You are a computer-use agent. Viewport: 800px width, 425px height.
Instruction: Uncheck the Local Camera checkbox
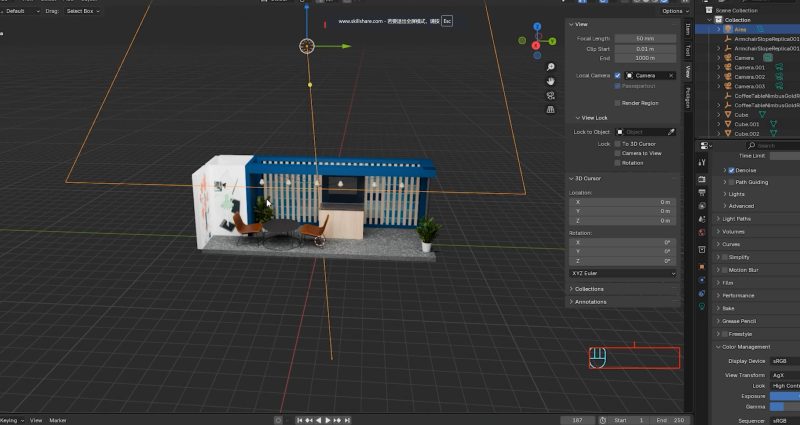tap(617, 76)
